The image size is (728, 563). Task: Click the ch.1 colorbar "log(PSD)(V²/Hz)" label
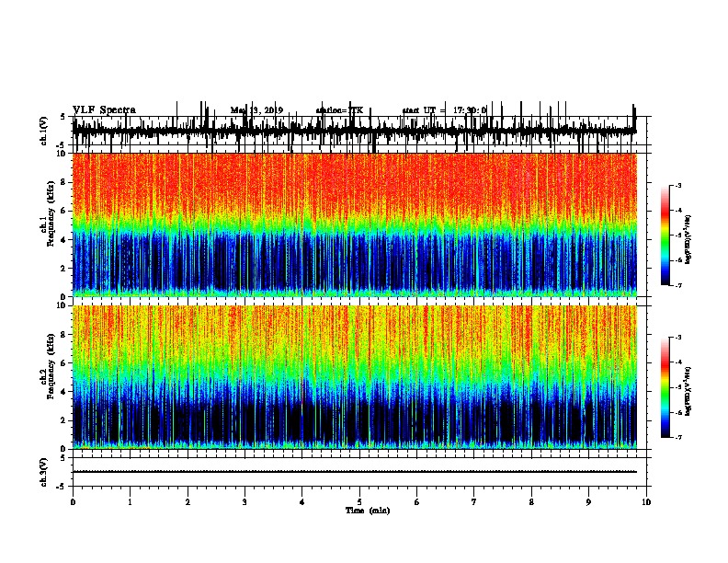[688, 239]
